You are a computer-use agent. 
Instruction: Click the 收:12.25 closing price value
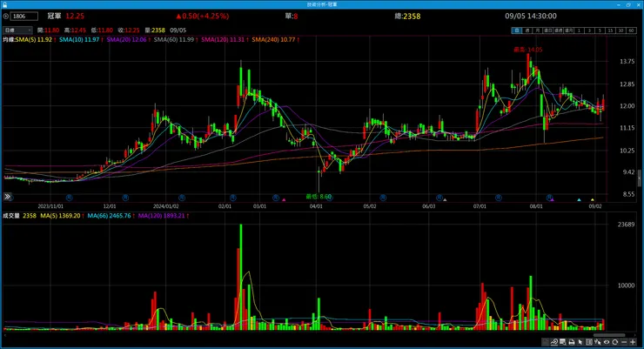click(x=129, y=30)
